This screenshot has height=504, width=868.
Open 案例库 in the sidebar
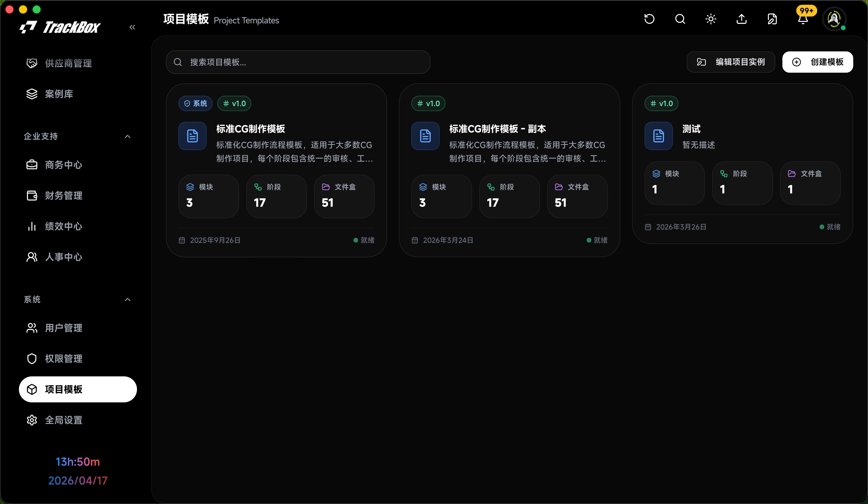pos(78,94)
